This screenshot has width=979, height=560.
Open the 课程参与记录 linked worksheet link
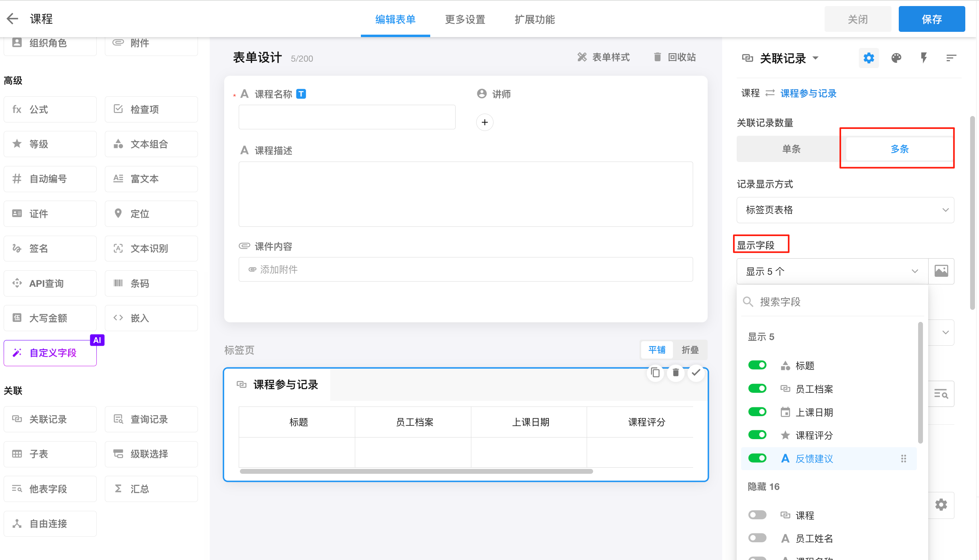[808, 93]
